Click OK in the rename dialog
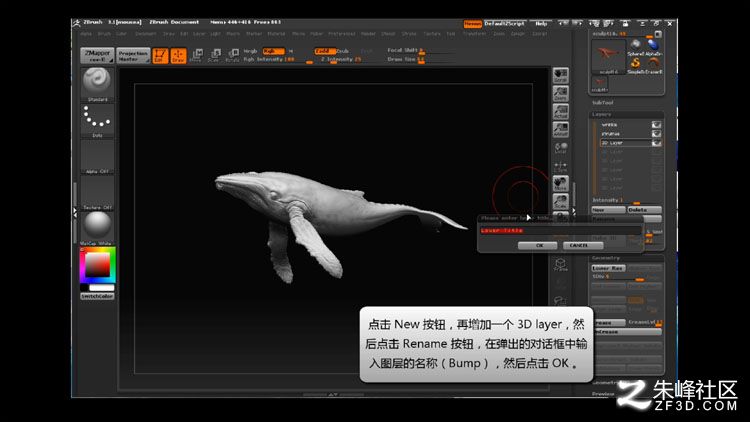Viewport: 750px width, 422px height. (538, 245)
